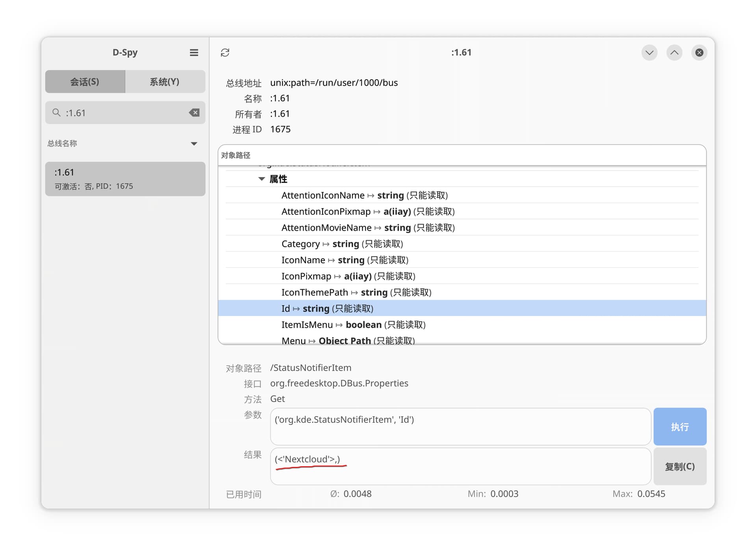This screenshot has height=554, width=756.
Task: Click the 参数 parameters input field
Action: (x=460, y=426)
